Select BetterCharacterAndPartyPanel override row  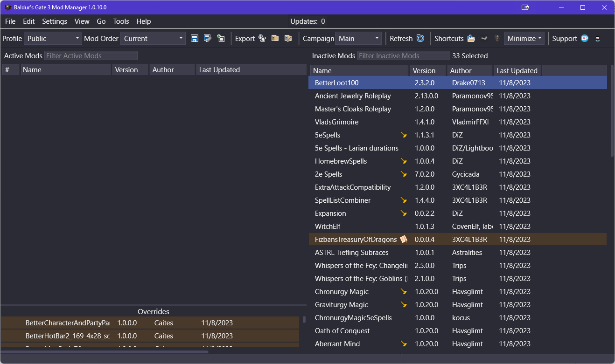pos(150,323)
